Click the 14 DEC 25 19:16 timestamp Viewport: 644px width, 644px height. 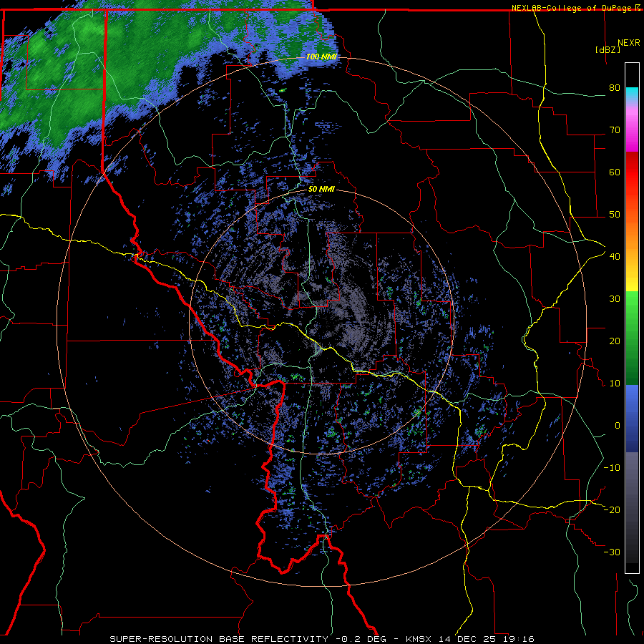(x=487, y=639)
